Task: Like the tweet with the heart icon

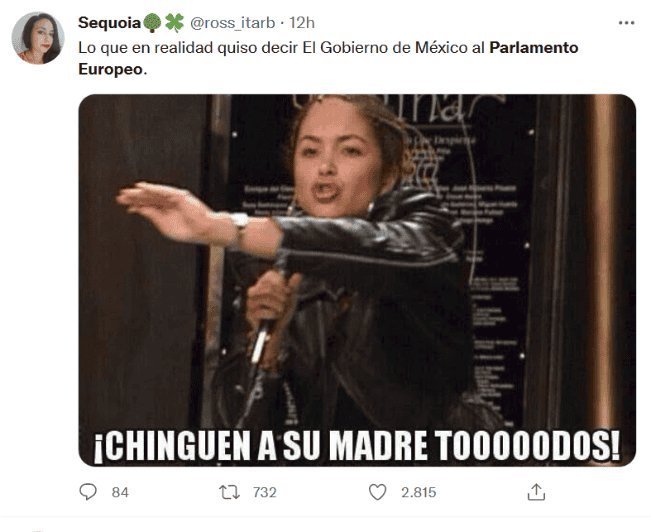Action: click(x=377, y=492)
